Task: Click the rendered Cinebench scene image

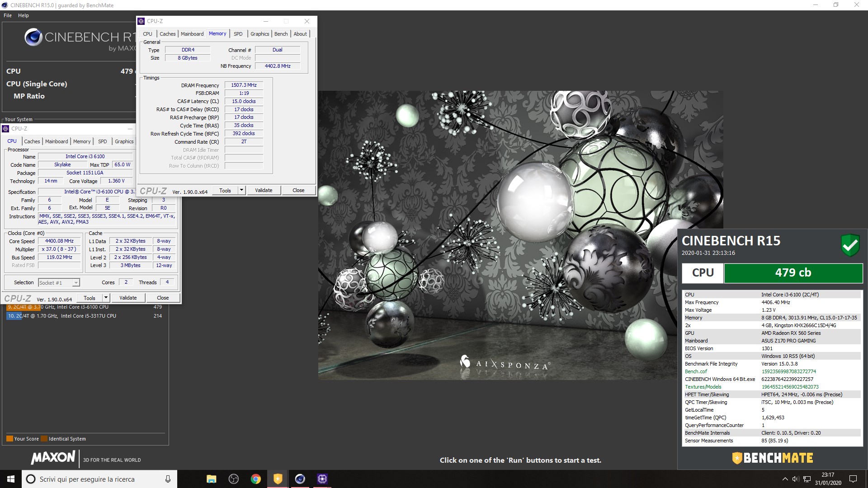Action: [x=520, y=235]
